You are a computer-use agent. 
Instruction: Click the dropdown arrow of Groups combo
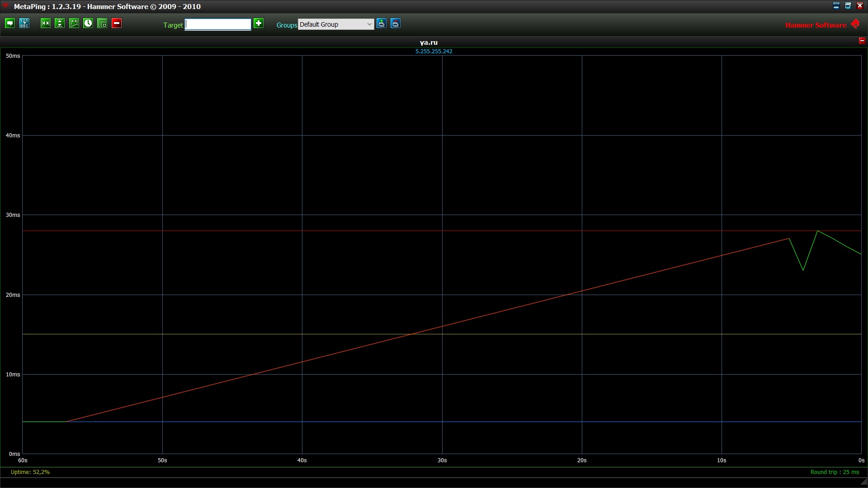[x=369, y=24]
